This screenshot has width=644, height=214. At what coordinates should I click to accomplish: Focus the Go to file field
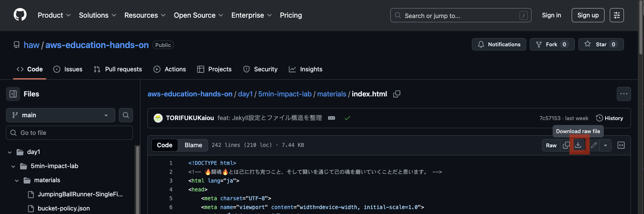(x=69, y=133)
